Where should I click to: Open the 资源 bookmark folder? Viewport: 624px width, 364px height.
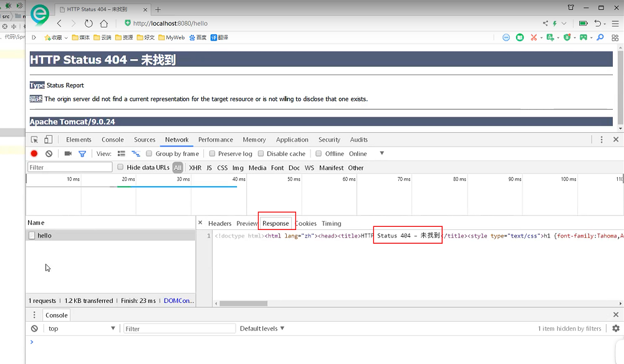(x=124, y=37)
